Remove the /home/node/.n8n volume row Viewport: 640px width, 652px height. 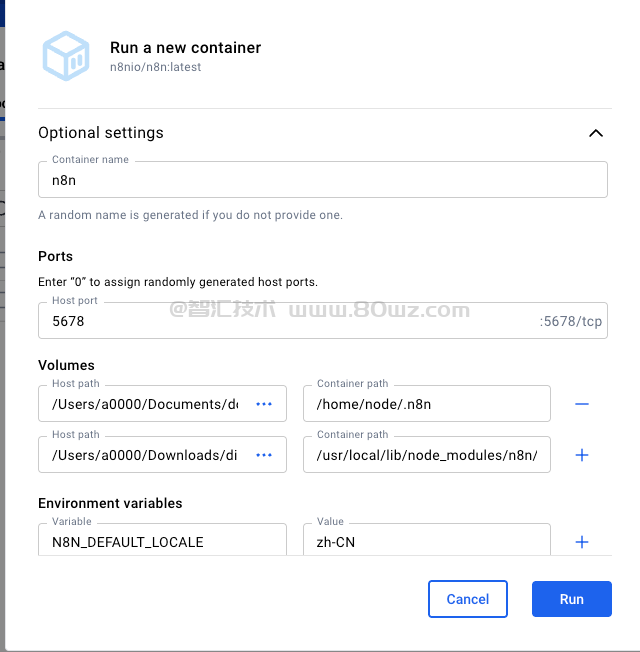point(582,404)
